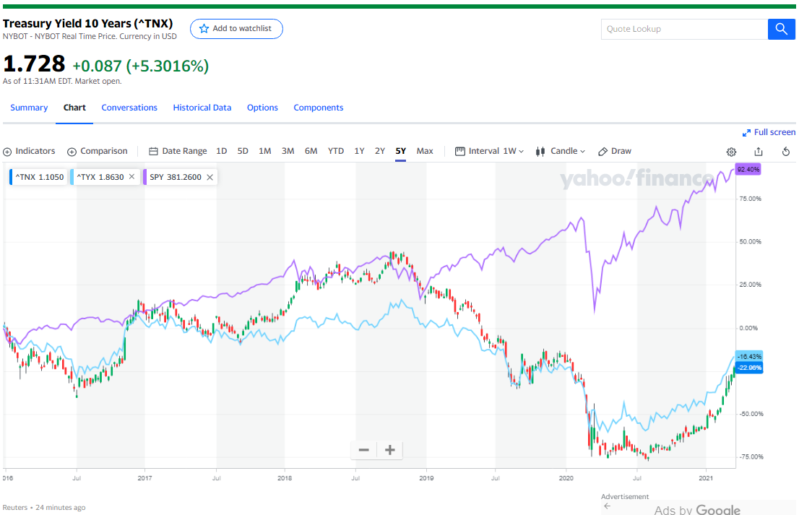This screenshot has height=515, width=812.
Task: Reset the chart with the refresh icon
Action: [x=786, y=152]
